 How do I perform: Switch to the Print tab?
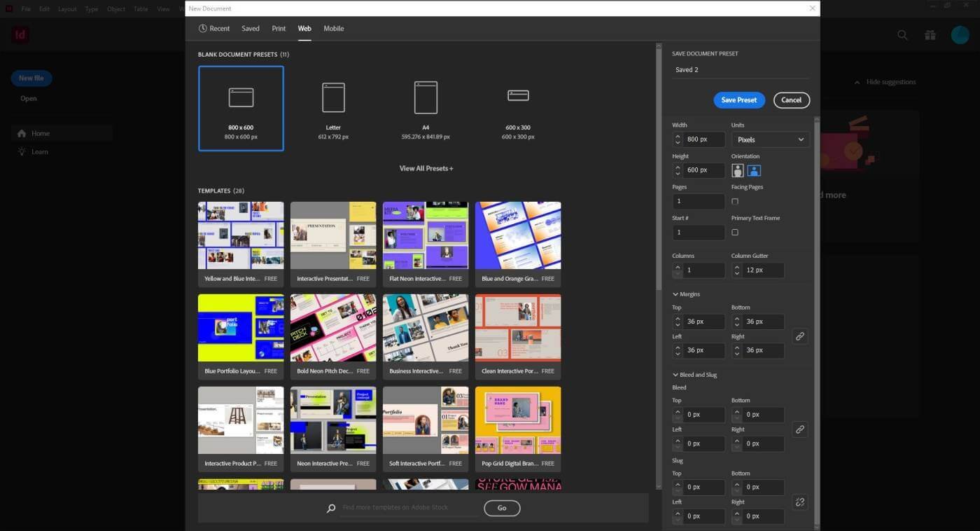279,29
